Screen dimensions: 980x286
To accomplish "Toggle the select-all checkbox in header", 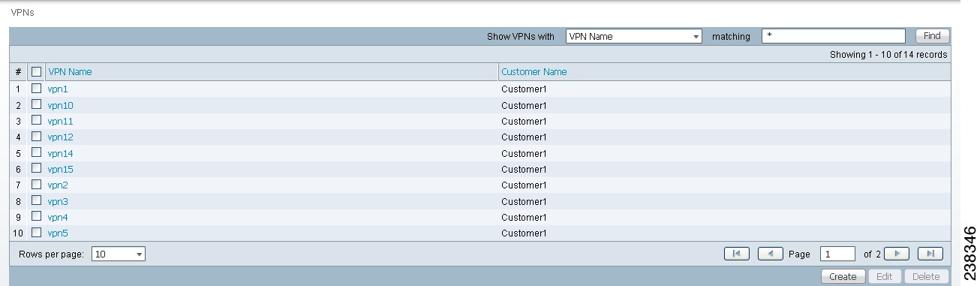I will click(36, 72).
